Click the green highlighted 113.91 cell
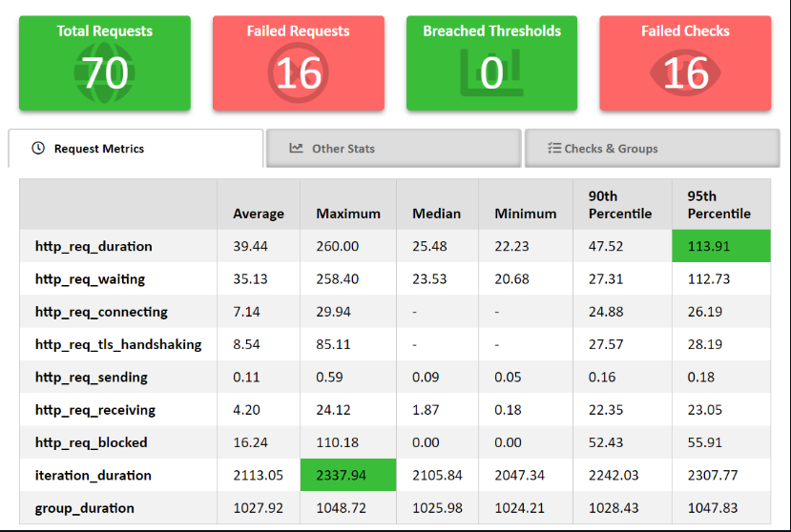This screenshot has width=791, height=532. tap(720, 246)
